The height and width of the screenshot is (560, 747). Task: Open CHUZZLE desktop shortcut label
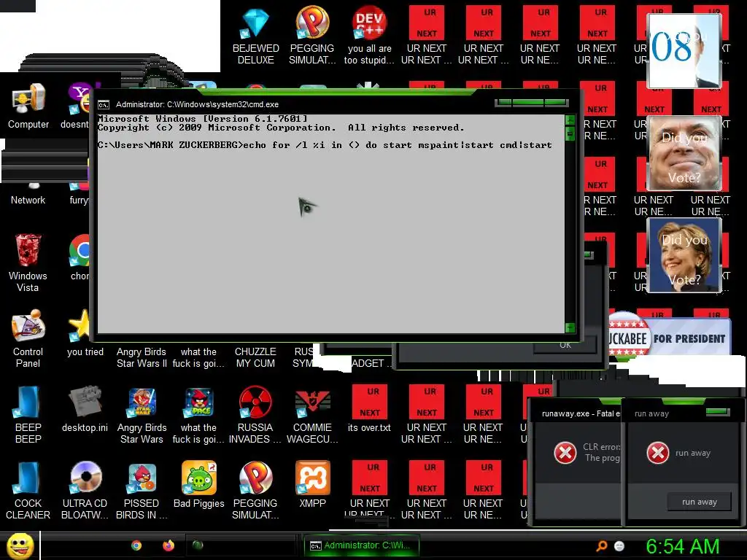point(255,357)
